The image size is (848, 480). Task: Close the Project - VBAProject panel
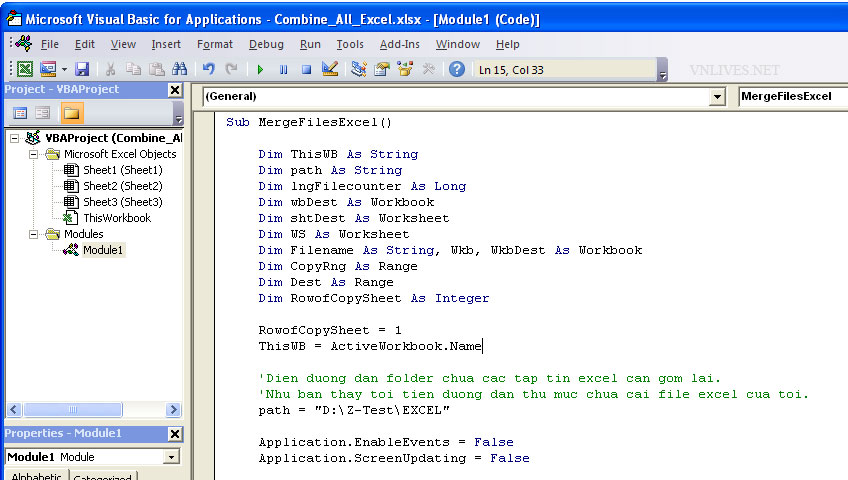coord(175,90)
